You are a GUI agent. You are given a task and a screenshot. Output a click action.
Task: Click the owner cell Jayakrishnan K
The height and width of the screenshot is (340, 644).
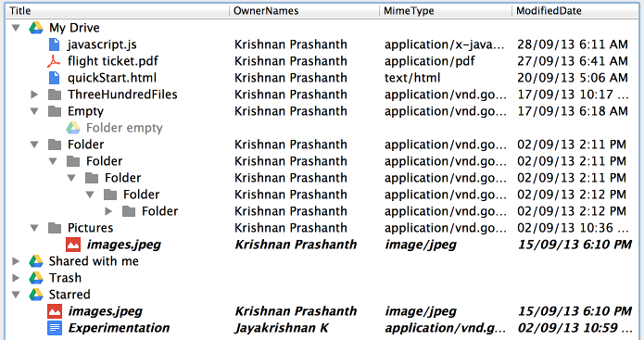point(282,328)
